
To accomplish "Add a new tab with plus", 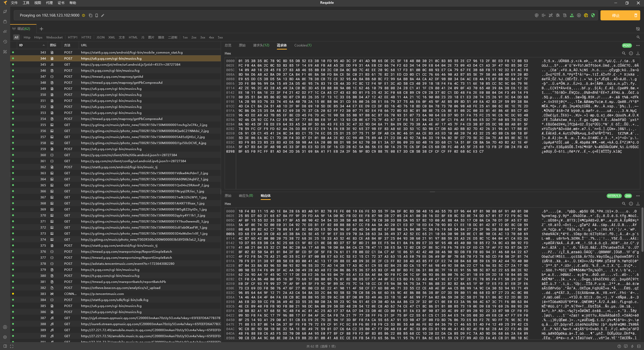I will coord(42,29).
